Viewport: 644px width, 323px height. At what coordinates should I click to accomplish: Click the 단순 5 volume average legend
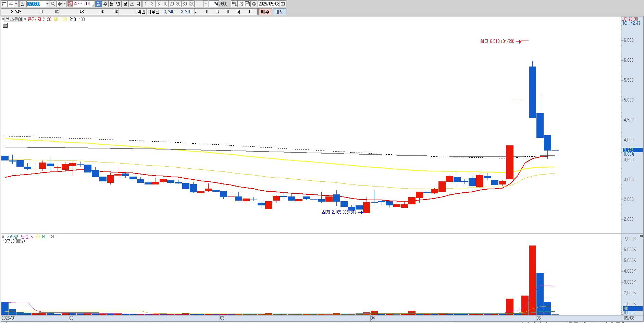click(27, 237)
